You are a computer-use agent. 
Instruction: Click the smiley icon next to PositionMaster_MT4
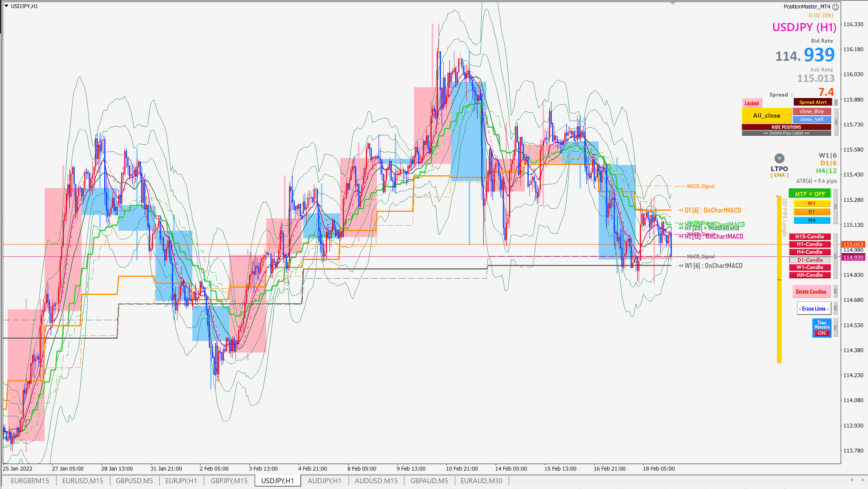(836, 7)
